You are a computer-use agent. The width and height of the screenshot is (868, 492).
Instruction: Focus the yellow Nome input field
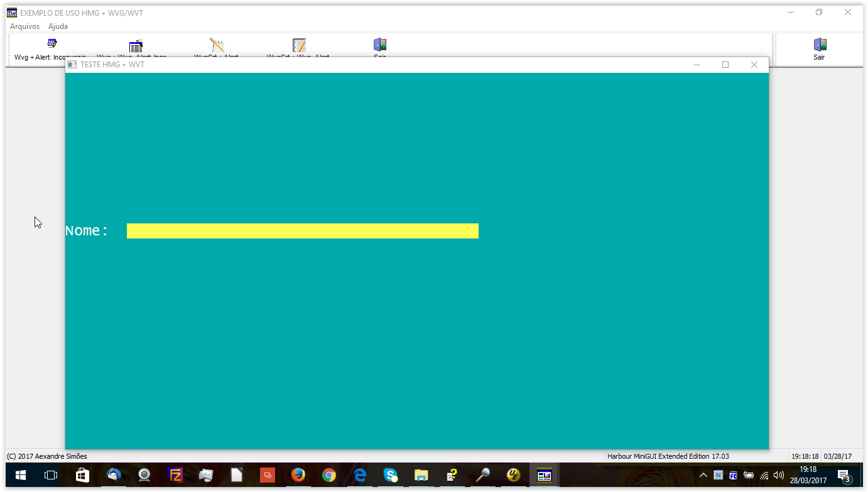[x=303, y=231]
